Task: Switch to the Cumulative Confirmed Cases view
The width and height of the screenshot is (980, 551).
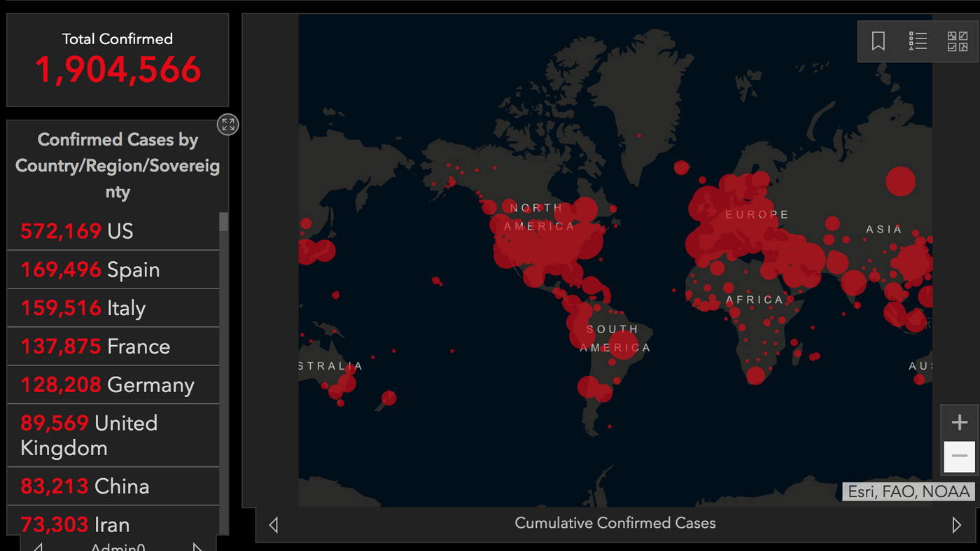Action: (x=615, y=522)
